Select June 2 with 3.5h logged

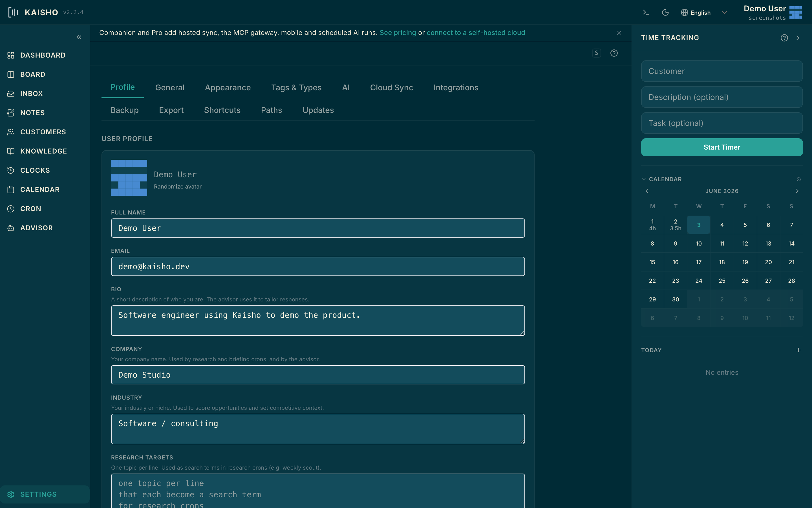click(x=676, y=225)
